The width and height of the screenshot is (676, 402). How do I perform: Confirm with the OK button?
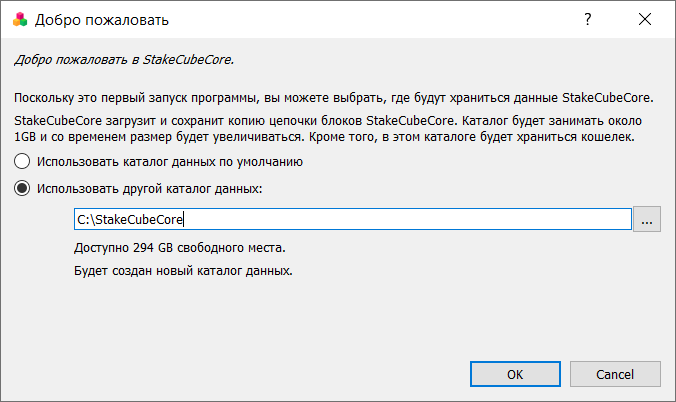(x=515, y=374)
